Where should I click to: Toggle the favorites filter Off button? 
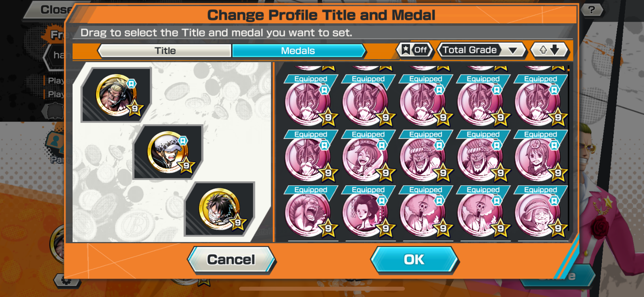415,50
